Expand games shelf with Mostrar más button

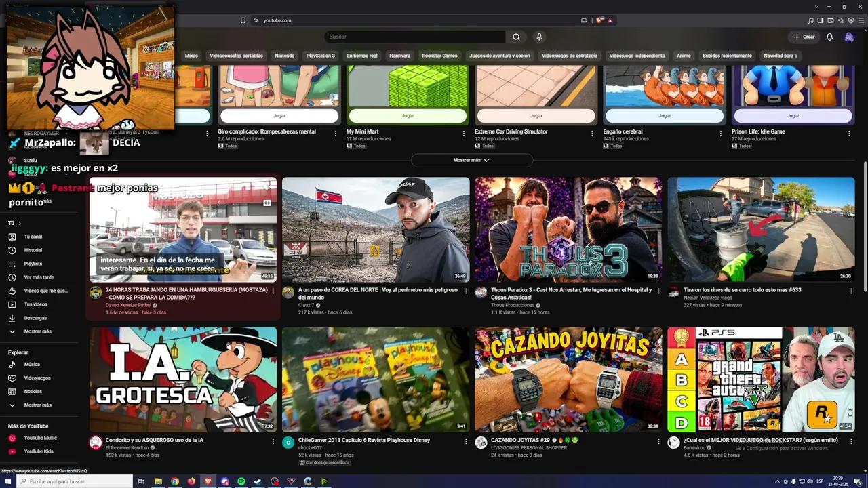click(x=471, y=160)
